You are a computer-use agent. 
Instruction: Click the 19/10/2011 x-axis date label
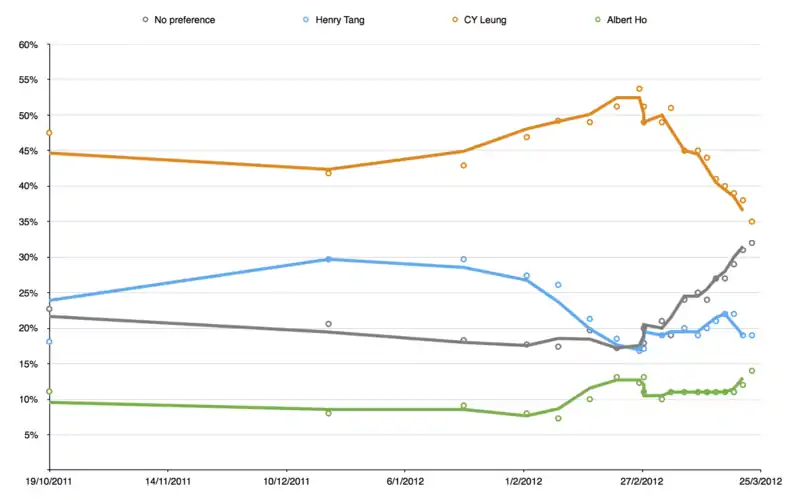tap(50, 481)
